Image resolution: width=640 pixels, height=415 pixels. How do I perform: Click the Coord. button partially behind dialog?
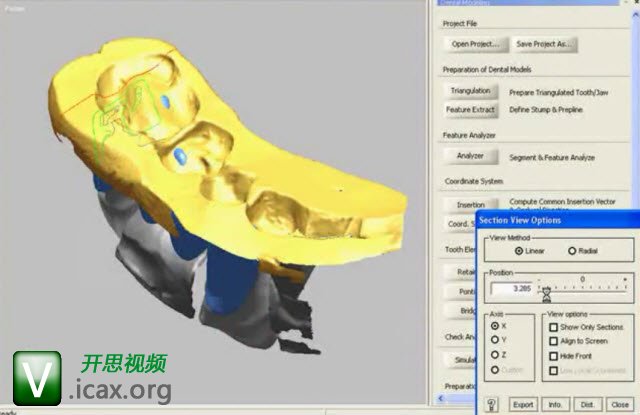point(460,224)
